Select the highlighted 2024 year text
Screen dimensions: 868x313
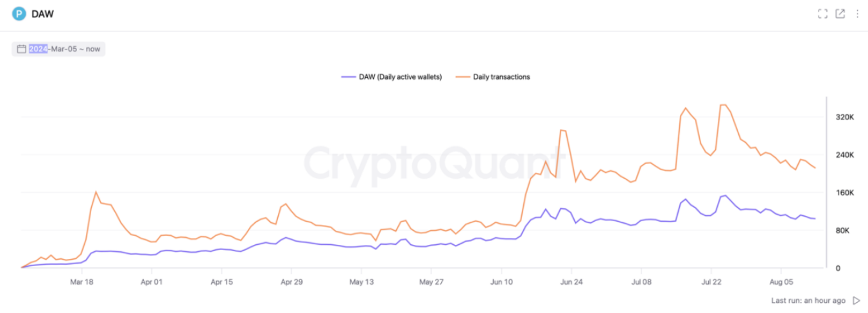point(38,49)
